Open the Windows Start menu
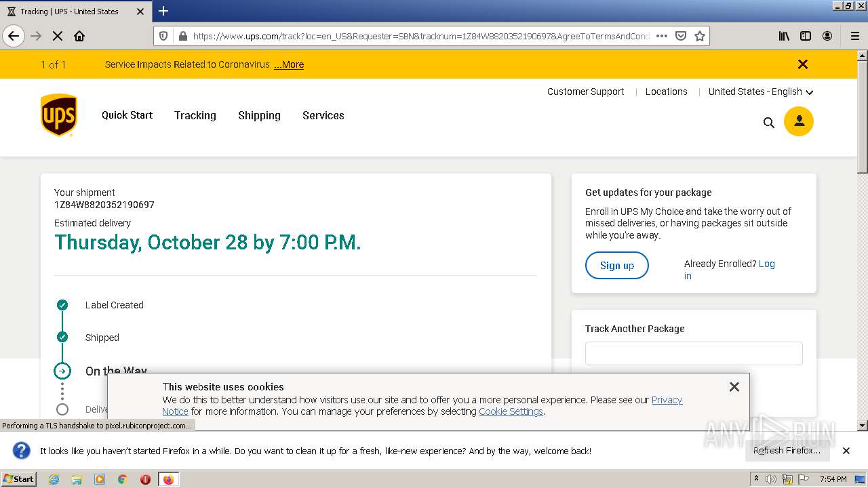 (18, 479)
